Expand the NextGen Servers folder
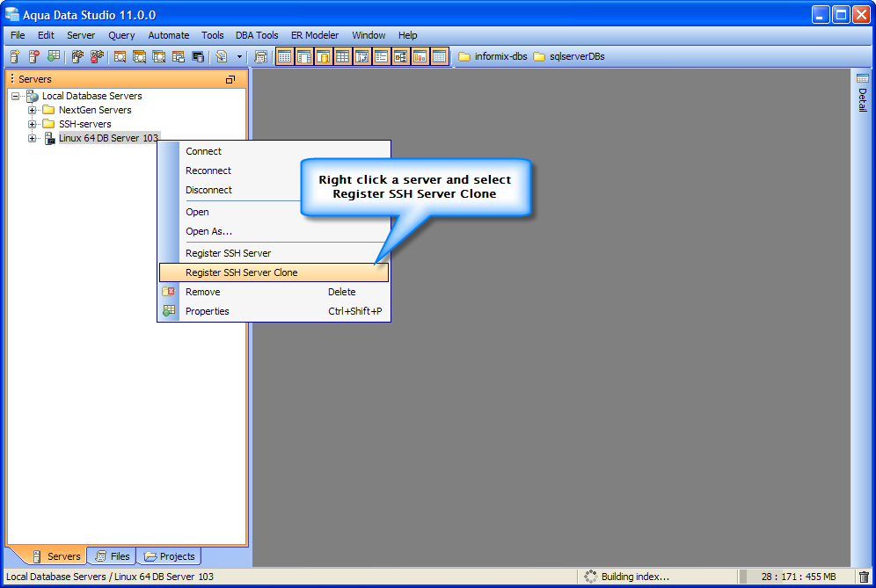 pos(32,110)
